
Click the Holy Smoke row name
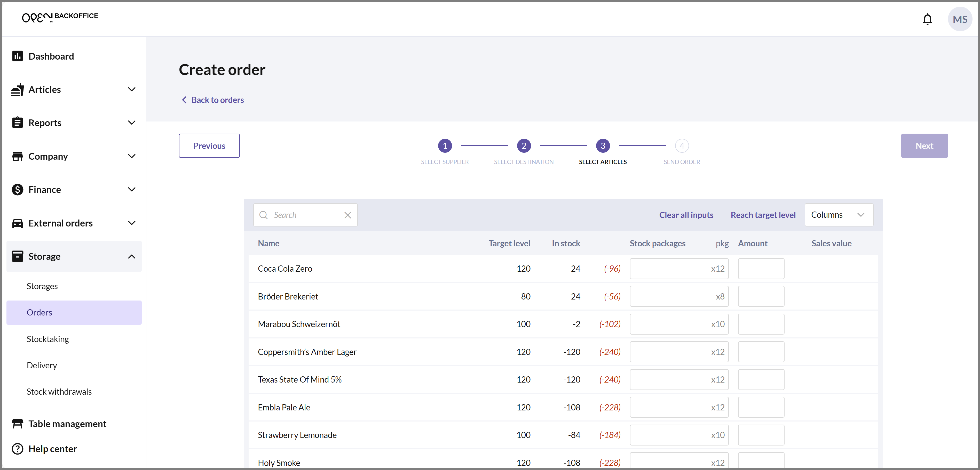click(x=279, y=463)
